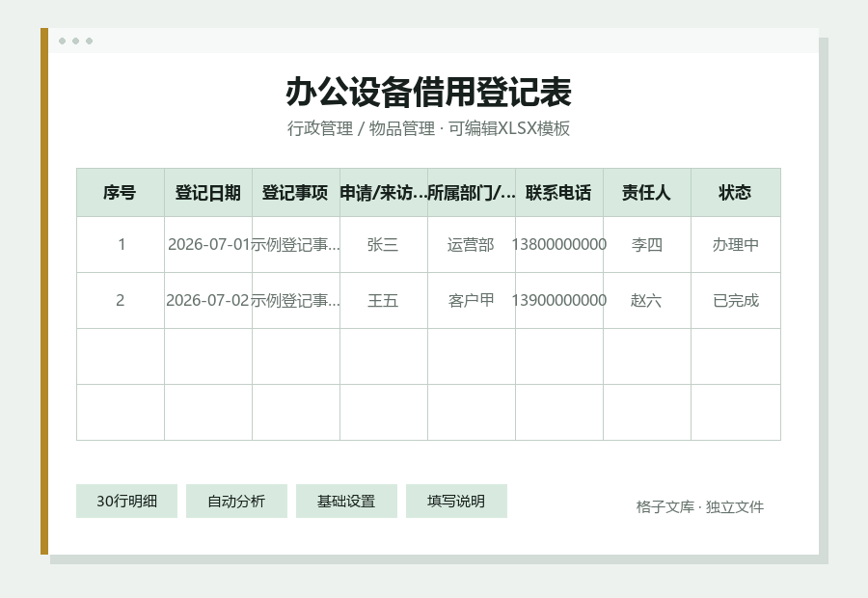
Task: Click the 责任人 column header
Action: point(647,192)
